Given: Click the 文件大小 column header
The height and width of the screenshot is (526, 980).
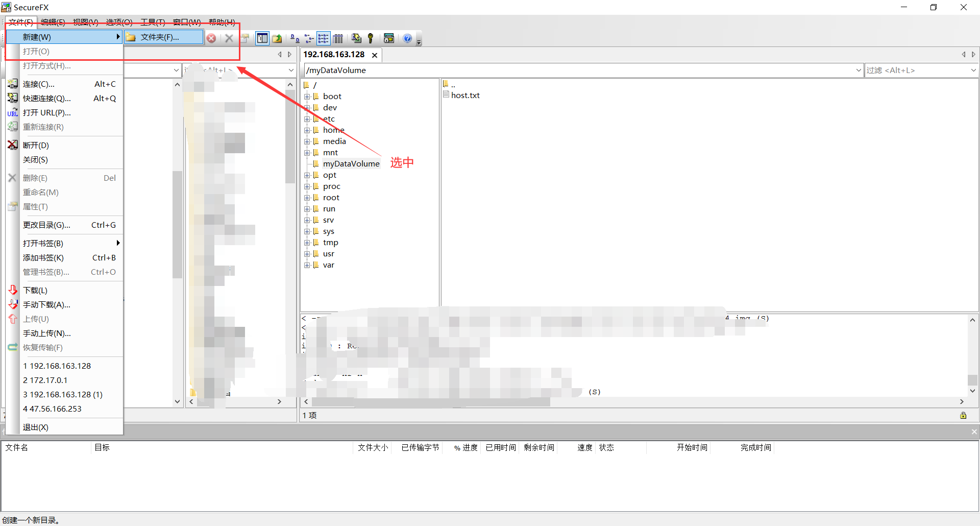Looking at the screenshot, I should [373, 447].
